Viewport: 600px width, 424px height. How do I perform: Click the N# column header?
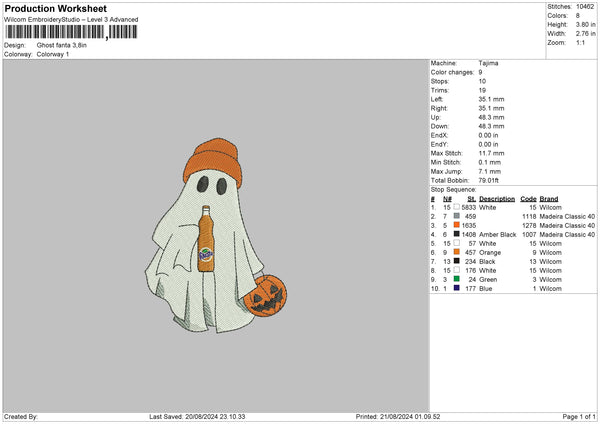446,198
